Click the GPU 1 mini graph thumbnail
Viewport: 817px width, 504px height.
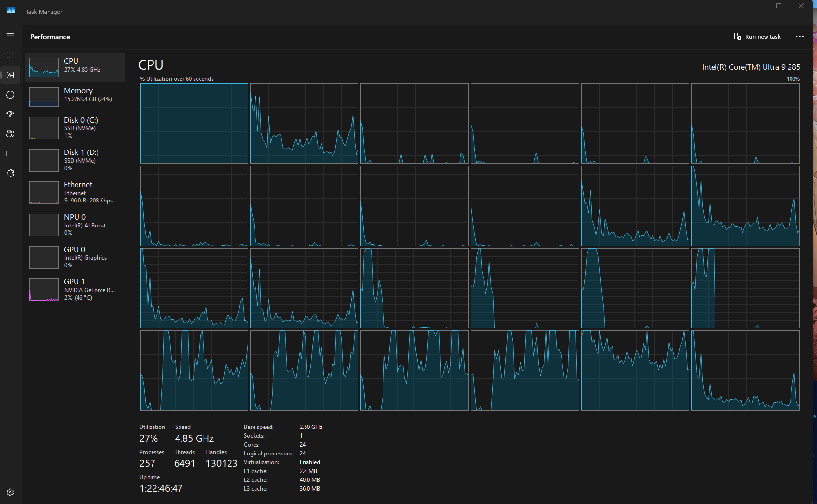pyautogui.click(x=44, y=290)
